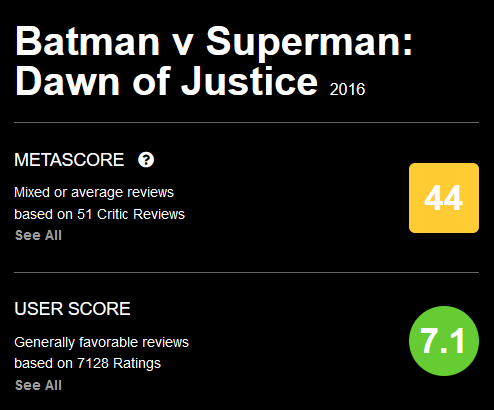
Task: Click the '7128' ratings count number
Action: [93, 363]
